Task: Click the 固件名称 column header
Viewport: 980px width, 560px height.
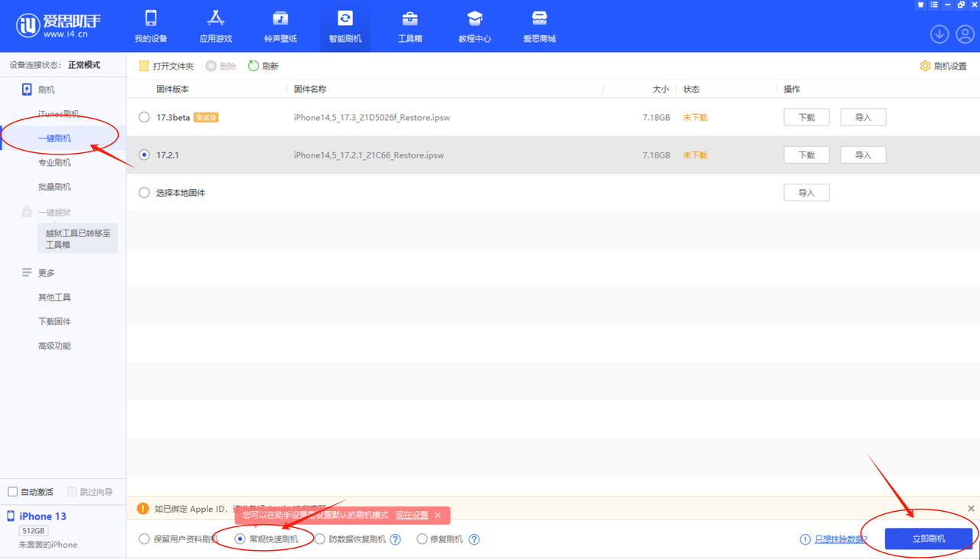Action: point(310,90)
